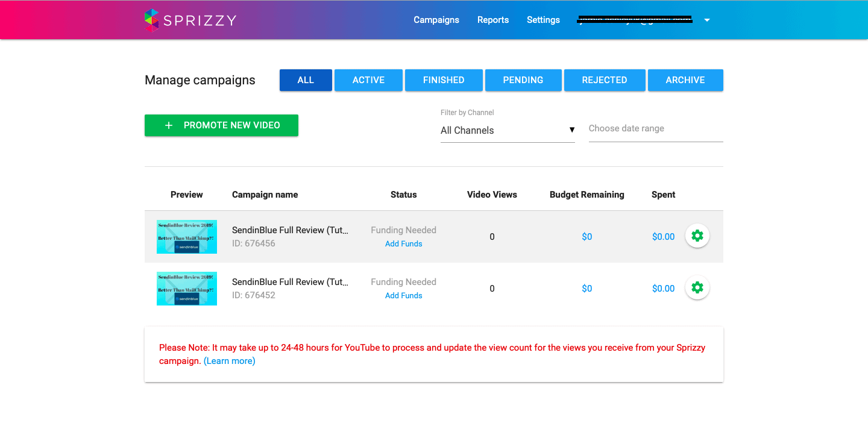The image size is (868, 426).
Task: Expand the All Channels filter dropdown
Action: [508, 130]
